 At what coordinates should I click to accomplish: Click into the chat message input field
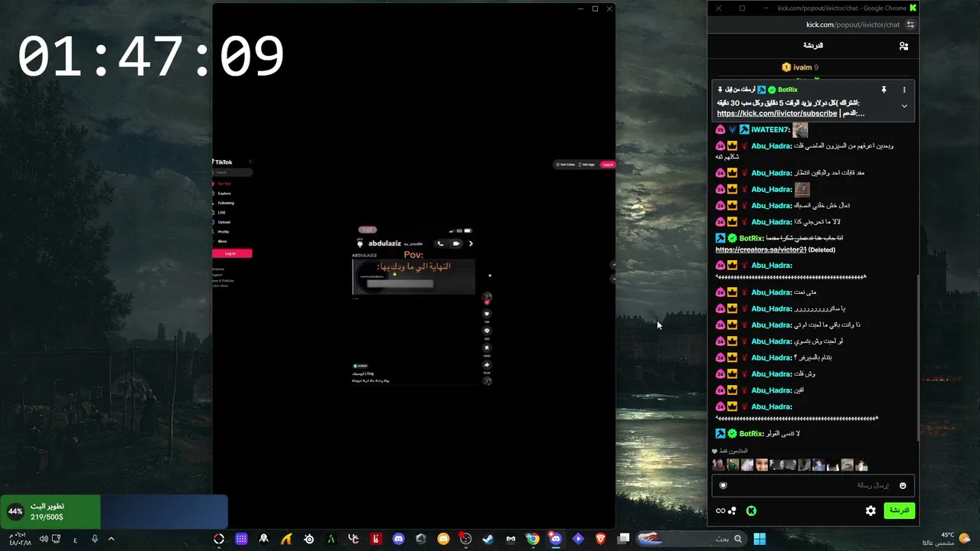click(813, 485)
